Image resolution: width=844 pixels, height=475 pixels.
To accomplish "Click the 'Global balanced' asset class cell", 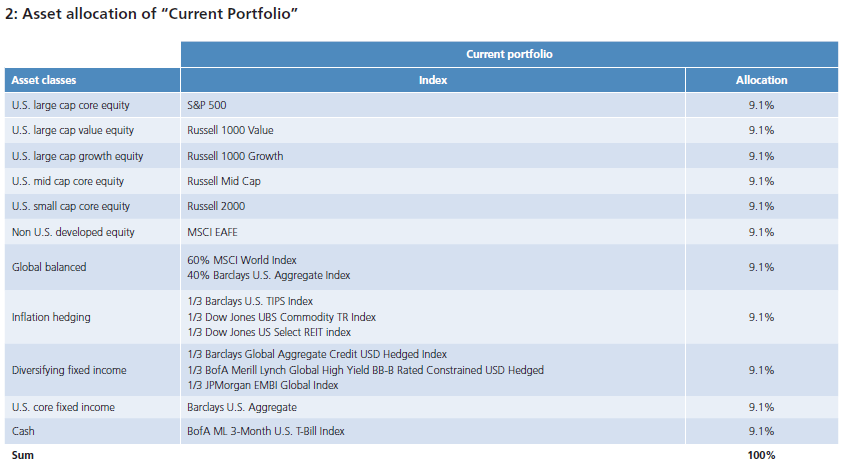I will point(92,267).
